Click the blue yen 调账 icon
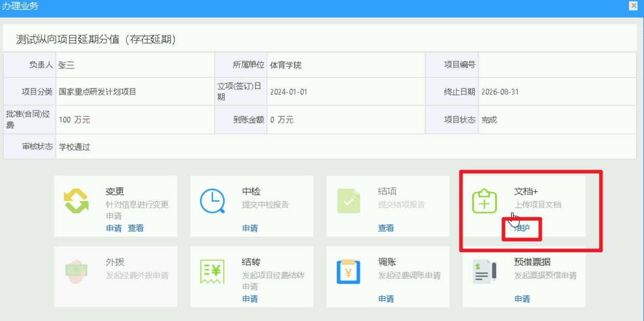The image size is (644, 321). [348, 272]
